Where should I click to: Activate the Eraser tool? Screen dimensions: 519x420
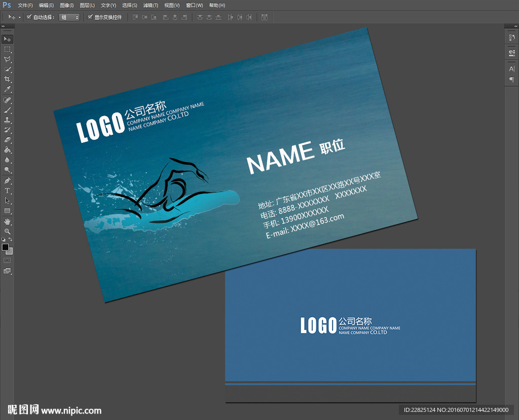[7, 140]
